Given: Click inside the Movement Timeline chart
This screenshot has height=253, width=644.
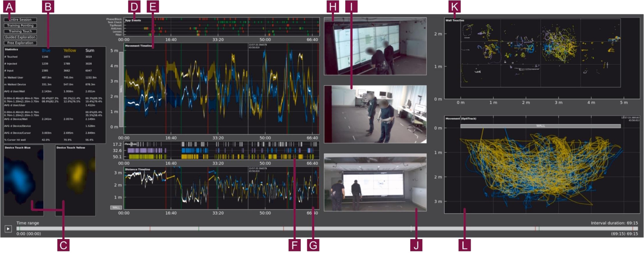Looking at the screenshot, I should (x=222, y=88).
